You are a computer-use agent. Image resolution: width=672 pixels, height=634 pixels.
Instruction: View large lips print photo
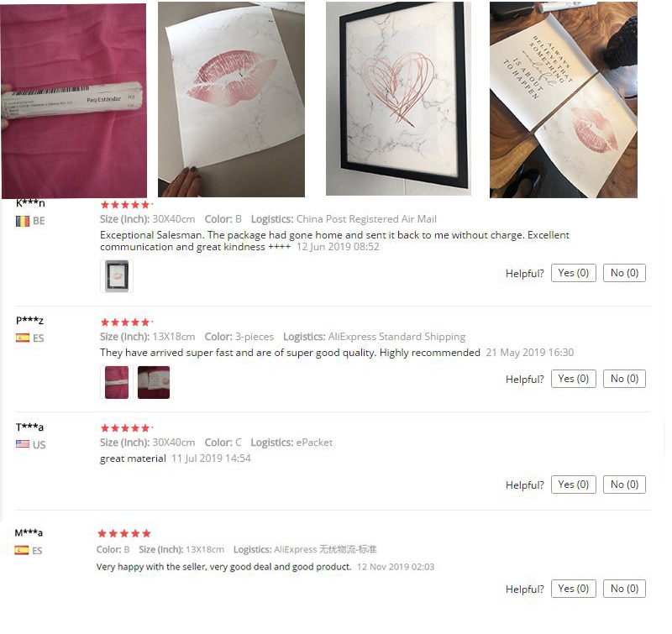click(x=231, y=99)
